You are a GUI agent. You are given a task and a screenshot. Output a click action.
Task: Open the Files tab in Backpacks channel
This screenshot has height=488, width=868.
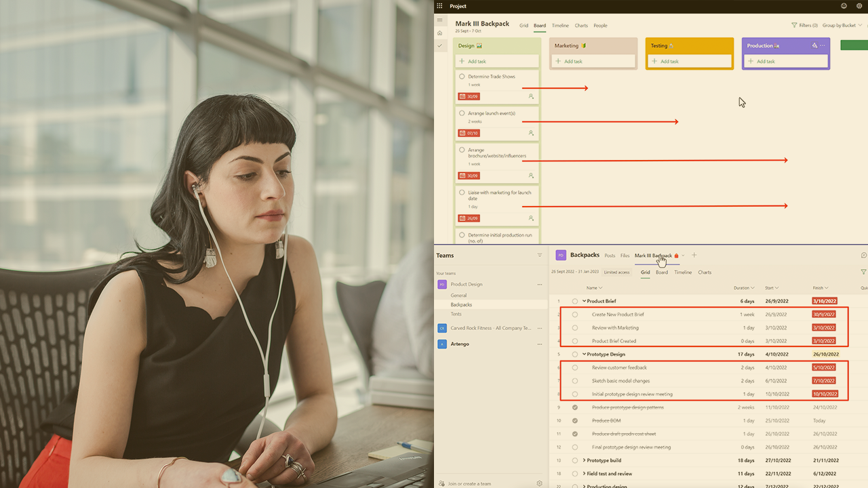pyautogui.click(x=625, y=256)
